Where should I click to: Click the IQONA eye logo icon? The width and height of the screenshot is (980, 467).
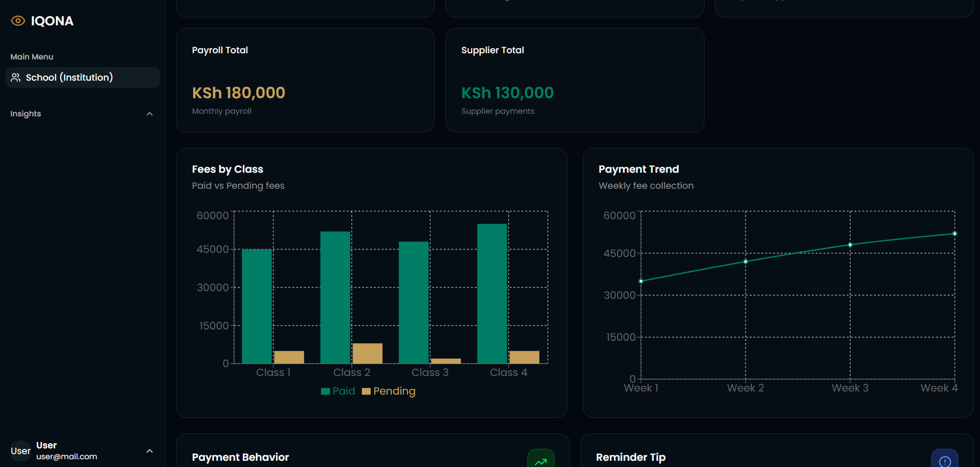(18, 21)
